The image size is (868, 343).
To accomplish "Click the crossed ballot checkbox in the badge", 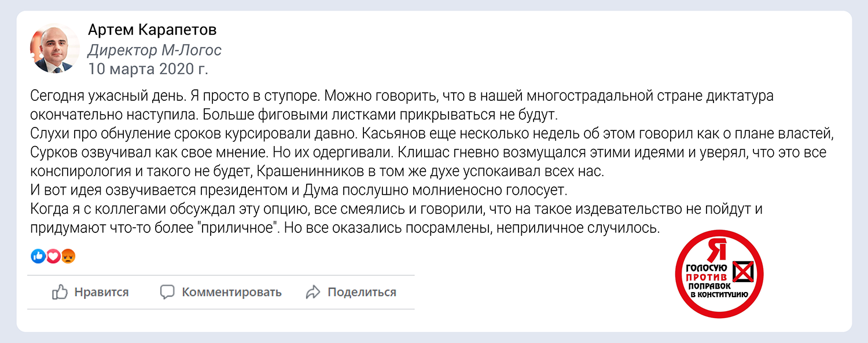I will tap(744, 271).
